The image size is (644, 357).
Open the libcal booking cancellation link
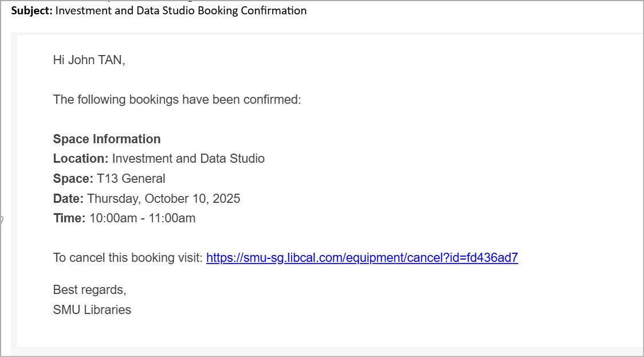[x=362, y=258]
